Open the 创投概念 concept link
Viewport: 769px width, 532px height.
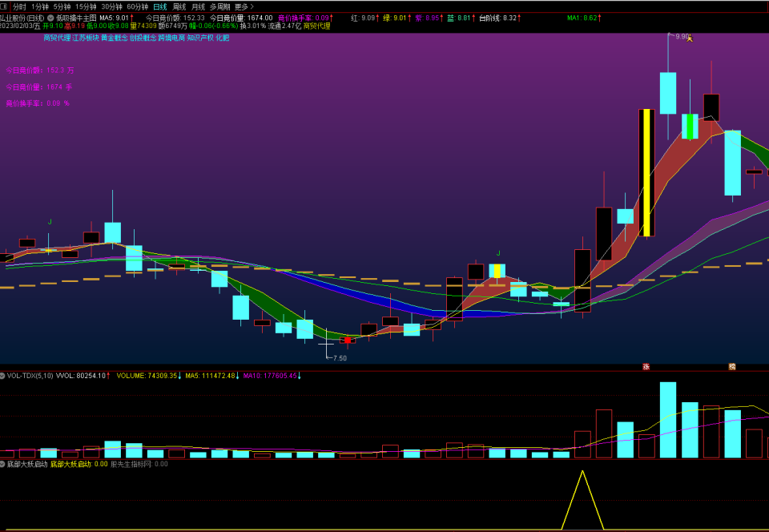143,38
